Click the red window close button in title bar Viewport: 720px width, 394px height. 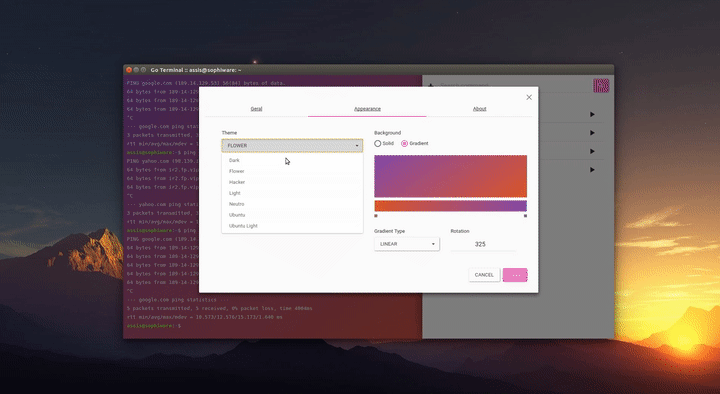(x=129, y=70)
